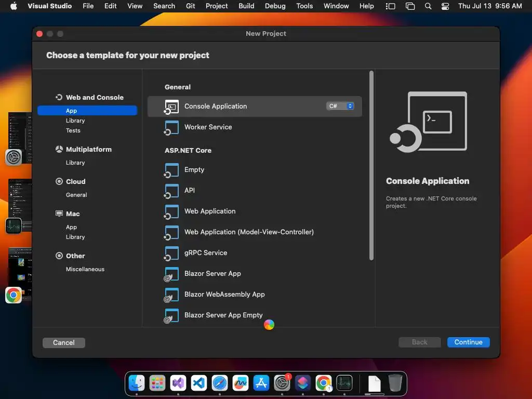Click the Back button
This screenshot has width=532, height=399.
(x=420, y=342)
